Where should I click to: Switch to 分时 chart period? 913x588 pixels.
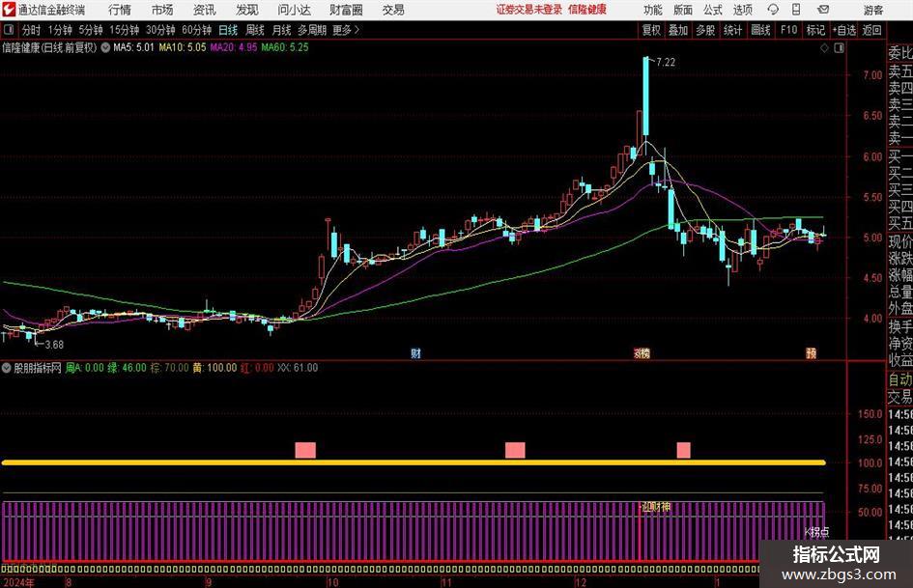tap(31, 30)
